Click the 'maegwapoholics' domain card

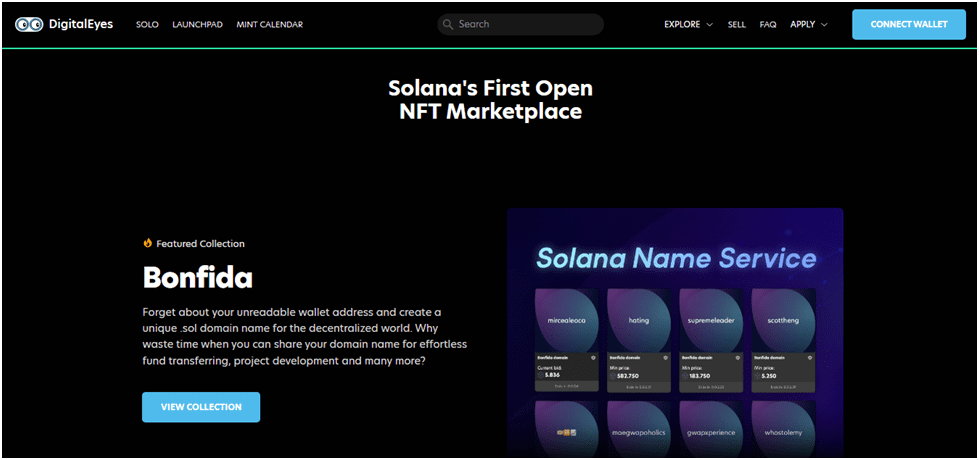[639, 429]
